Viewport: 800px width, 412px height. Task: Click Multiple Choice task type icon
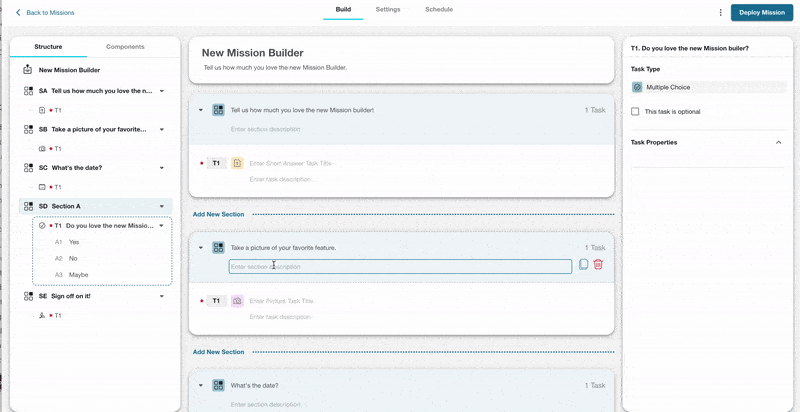637,87
